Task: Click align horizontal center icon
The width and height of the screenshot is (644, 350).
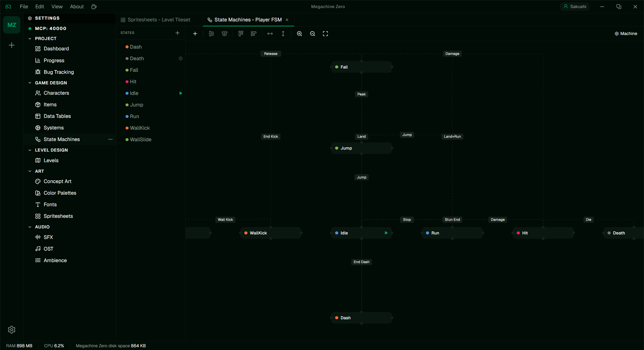Action: 225,34
